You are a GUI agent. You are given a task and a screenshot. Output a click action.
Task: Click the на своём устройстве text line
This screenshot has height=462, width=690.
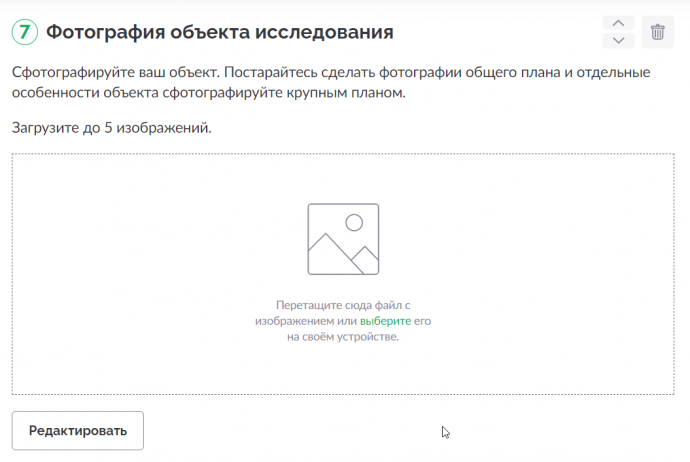[343, 337]
